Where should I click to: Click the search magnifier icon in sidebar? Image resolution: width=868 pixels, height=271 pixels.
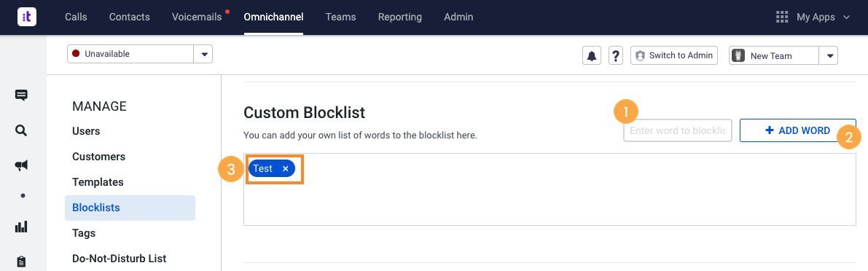[x=21, y=130]
